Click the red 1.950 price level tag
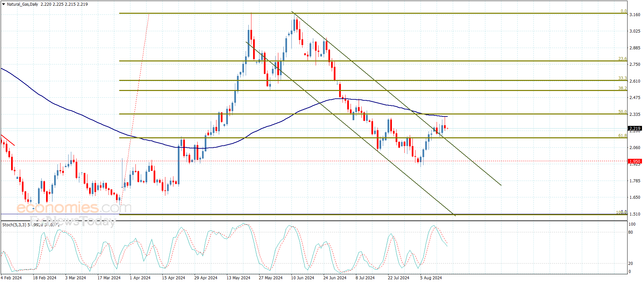The width and height of the screenshot is (644, 282). (635, 161)
